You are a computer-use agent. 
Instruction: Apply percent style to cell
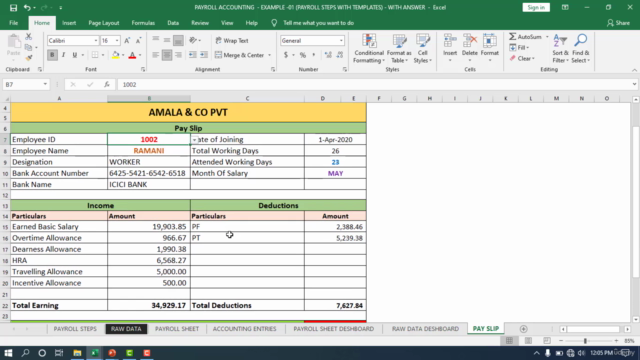(303, 55)
